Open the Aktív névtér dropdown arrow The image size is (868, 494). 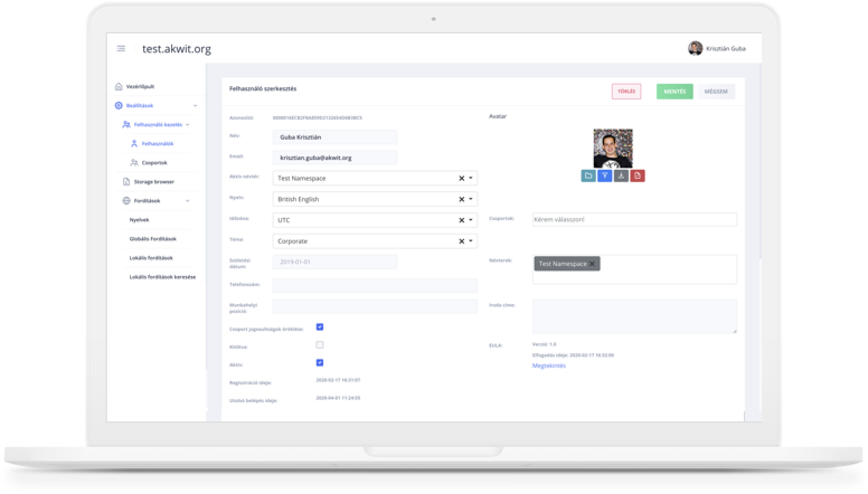tap(471, 178)
